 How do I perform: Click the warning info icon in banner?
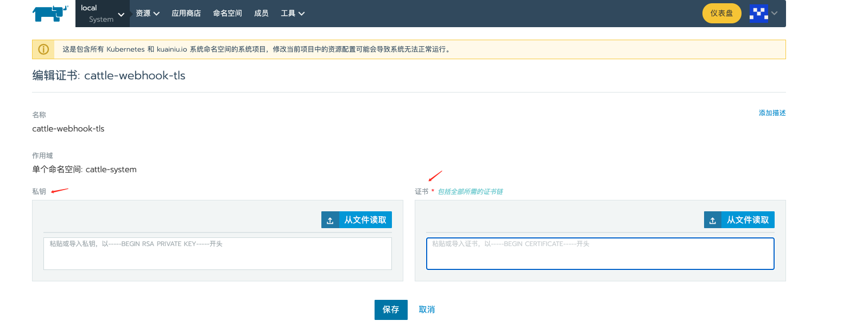click(43, 49)
